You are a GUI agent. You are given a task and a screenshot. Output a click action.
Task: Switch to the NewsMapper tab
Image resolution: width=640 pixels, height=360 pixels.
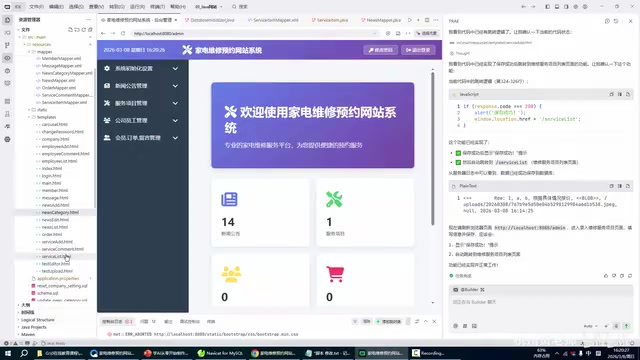[381, 20]
